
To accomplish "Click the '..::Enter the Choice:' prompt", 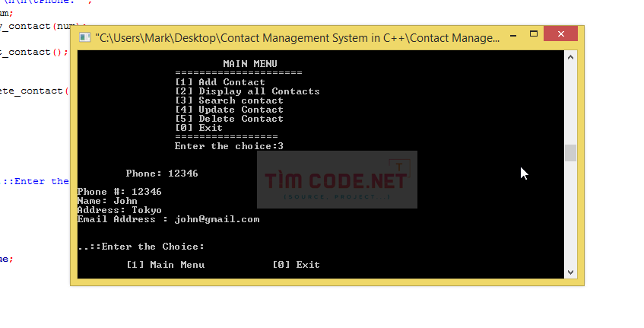I will [141, 247].
